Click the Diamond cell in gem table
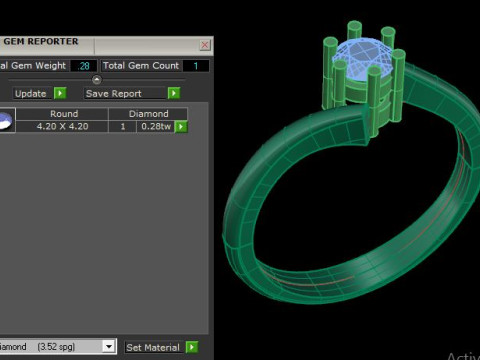480x360 pixels. (x=148, y=114)
